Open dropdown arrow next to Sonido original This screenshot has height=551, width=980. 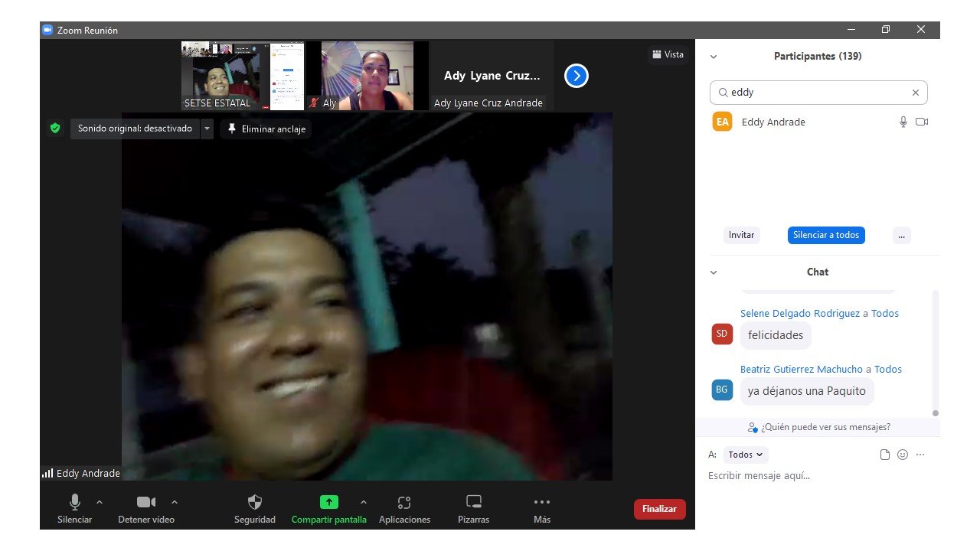(x=206, y=129)
